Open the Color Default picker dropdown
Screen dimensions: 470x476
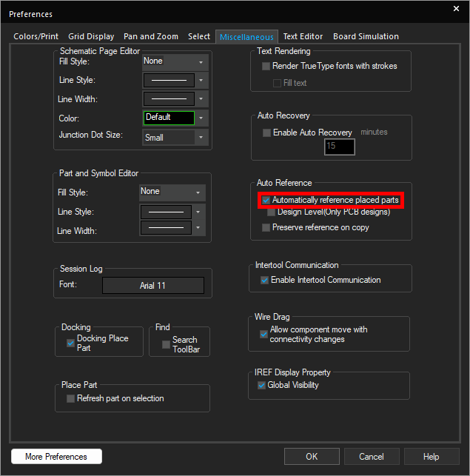click(x=201, y=118)
